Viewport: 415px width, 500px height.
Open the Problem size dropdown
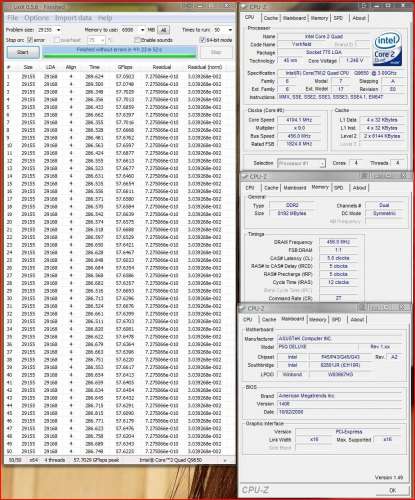[x=59, y=30]
